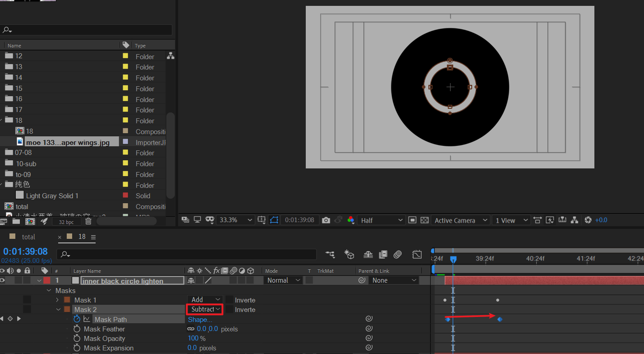The image size is (644, 354).
Task: Switch to the total timeline tab
Action: click(28, 237)
